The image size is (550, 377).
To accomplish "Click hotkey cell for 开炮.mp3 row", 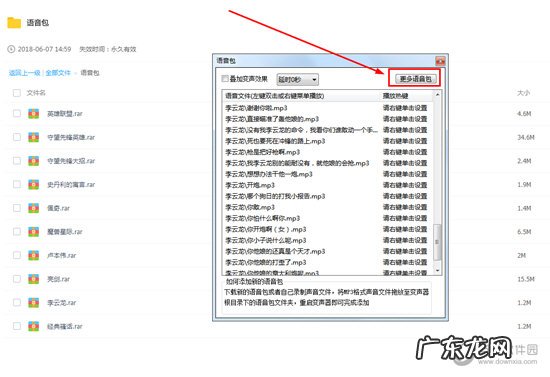I will [x=405, y=185].
